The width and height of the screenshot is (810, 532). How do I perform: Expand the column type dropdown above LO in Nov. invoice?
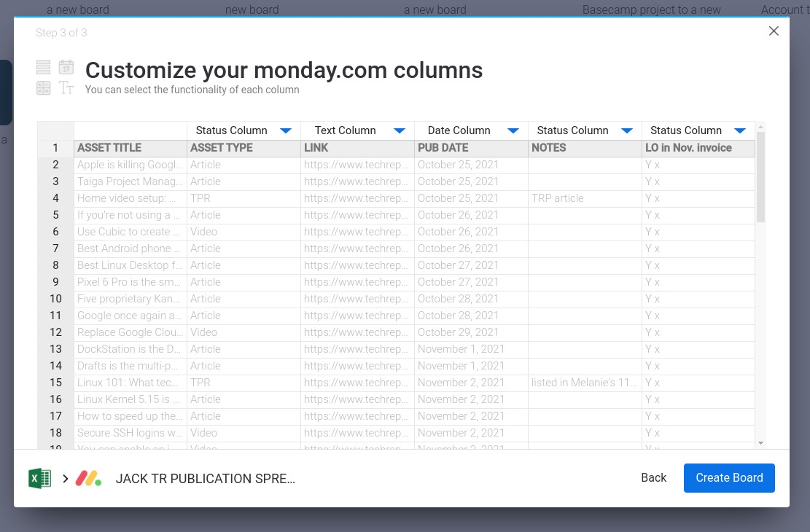(740, 130)
